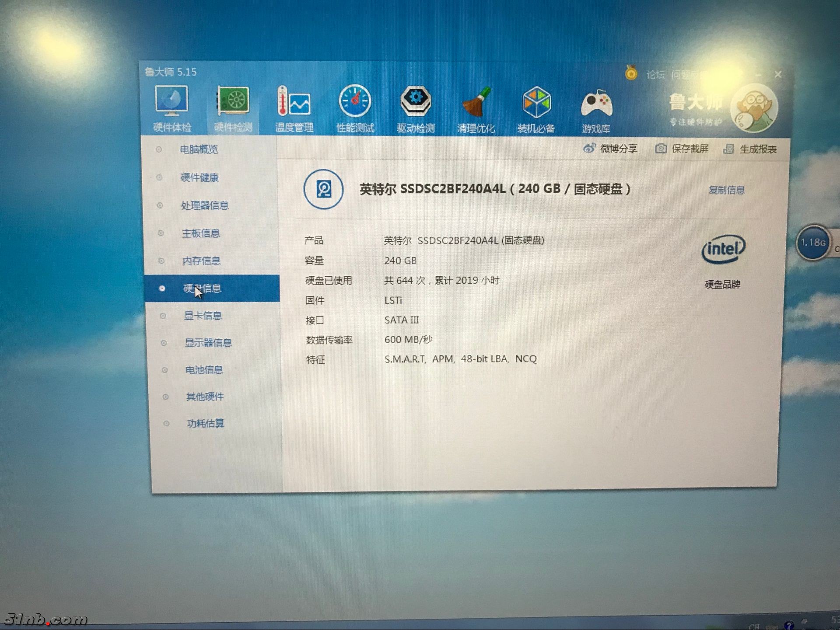Open 温度管理 temperature management

294,102
